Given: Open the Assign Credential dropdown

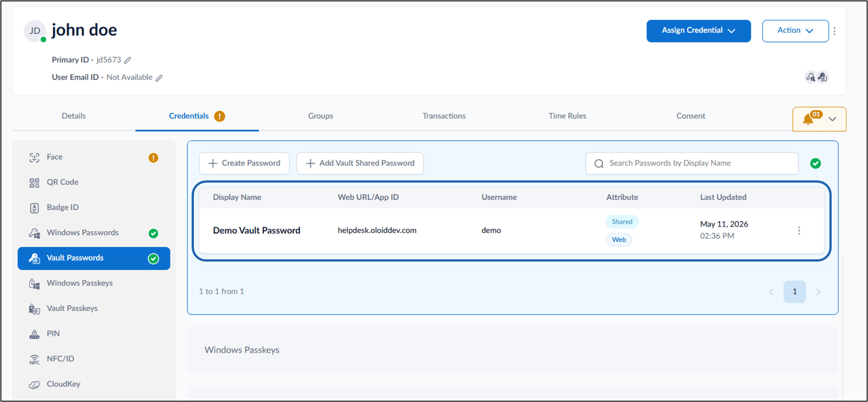Looking at the screenshot, I should point(698,31).
